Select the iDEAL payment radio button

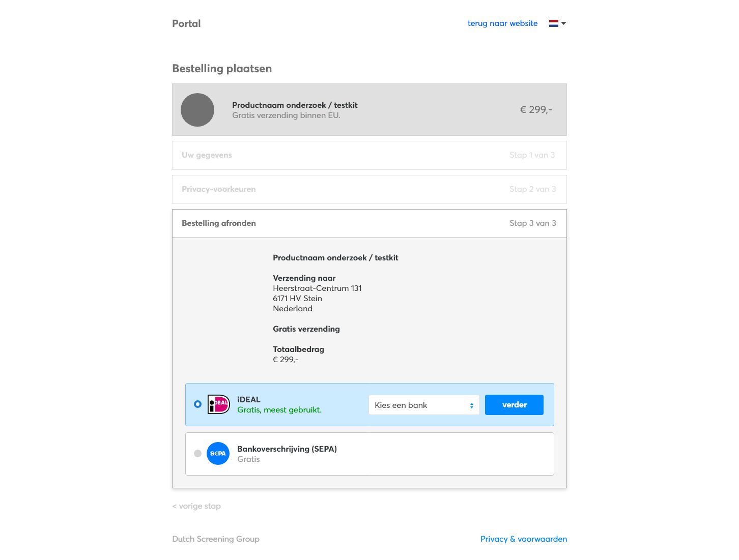click(x=197, y=404)
